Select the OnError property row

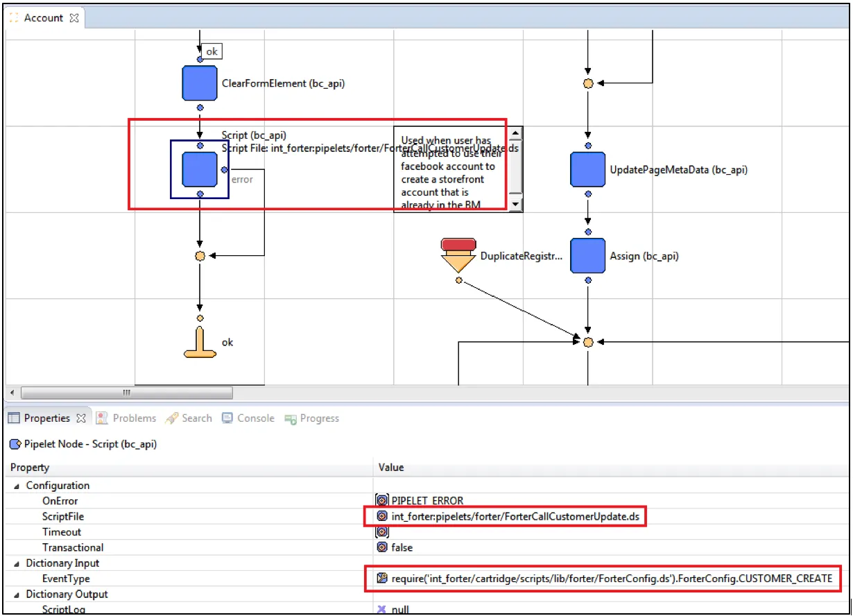pos(426,501)
